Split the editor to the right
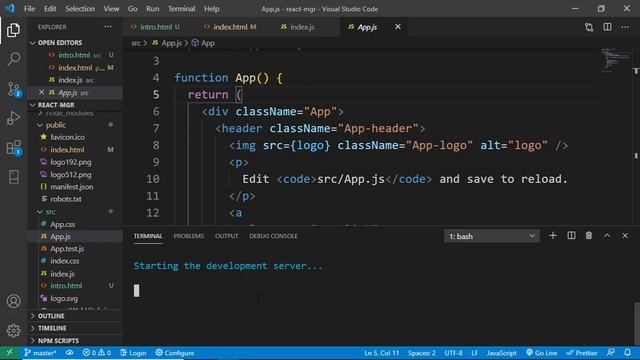Screen dimensions: 640x360 (x=607, y=27)
